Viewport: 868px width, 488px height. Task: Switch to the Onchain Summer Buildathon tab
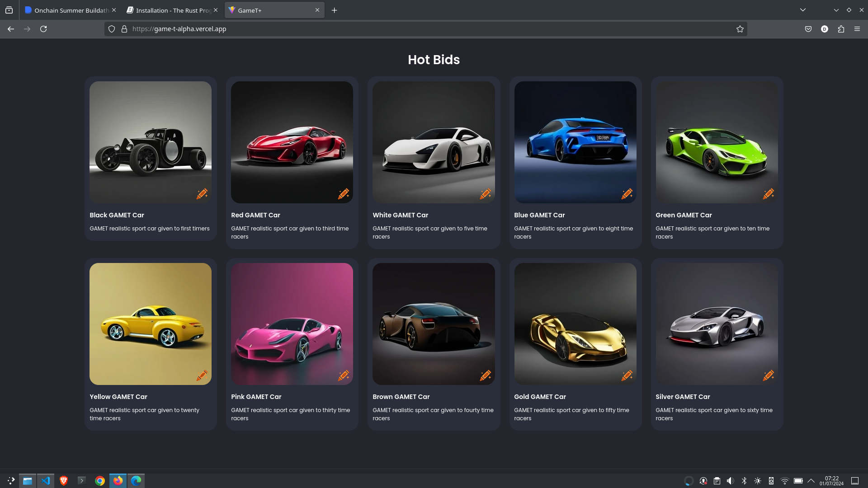coord(68,10)
